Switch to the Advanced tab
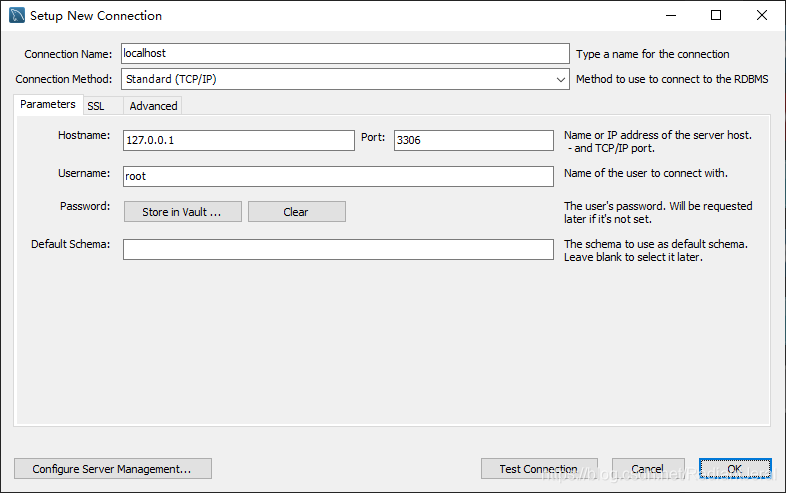Screen dimensions: 786x493 (x=153, y=106)
